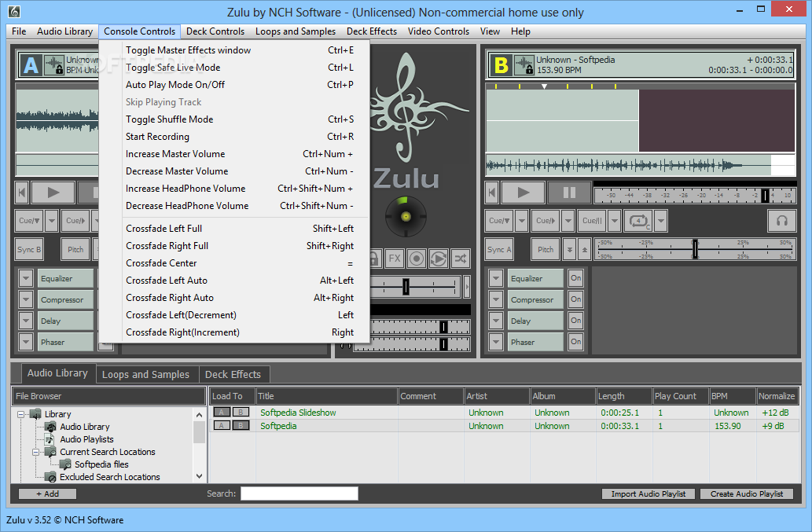Viewport: 812px width, 532px height.
Task: Toggle the shuffle mode icon
Action: [x=461, y=259]
